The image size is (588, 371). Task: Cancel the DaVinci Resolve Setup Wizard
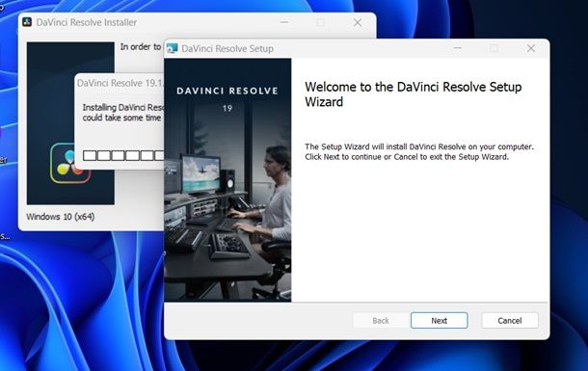pos(510,320)
